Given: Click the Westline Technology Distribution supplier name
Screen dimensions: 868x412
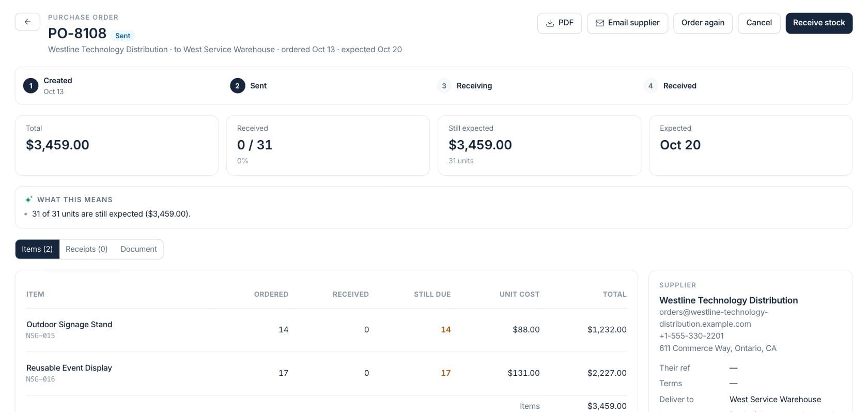Looking at the screenshot, I should pyautogui.click(x=729, y=300).
